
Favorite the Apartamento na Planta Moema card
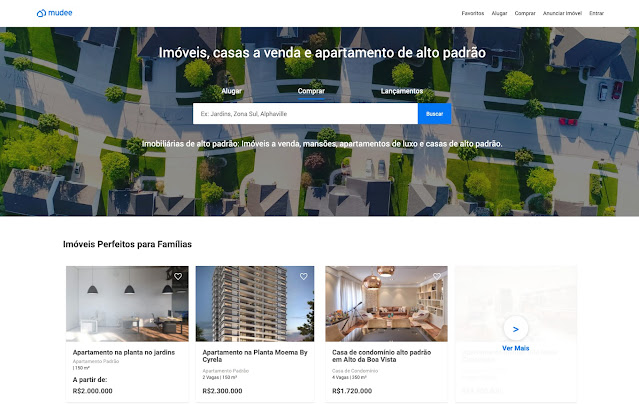[x=304, y=276]
